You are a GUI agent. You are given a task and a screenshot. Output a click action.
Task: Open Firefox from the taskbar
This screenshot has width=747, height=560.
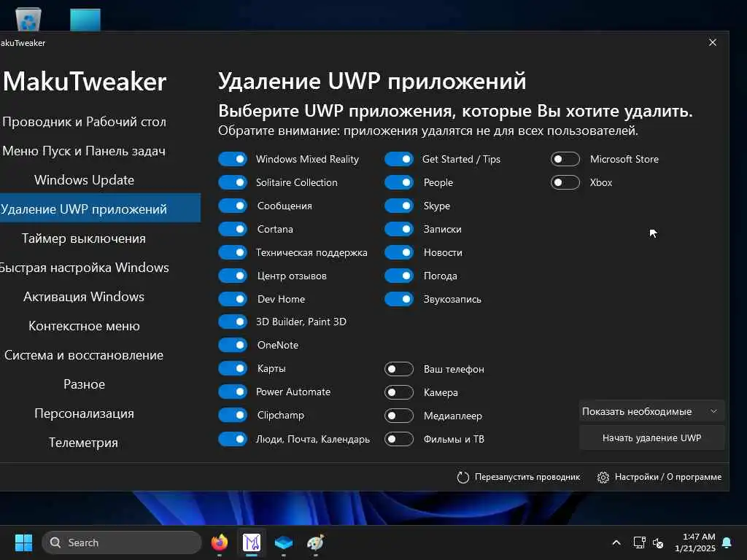click(219, 542)
